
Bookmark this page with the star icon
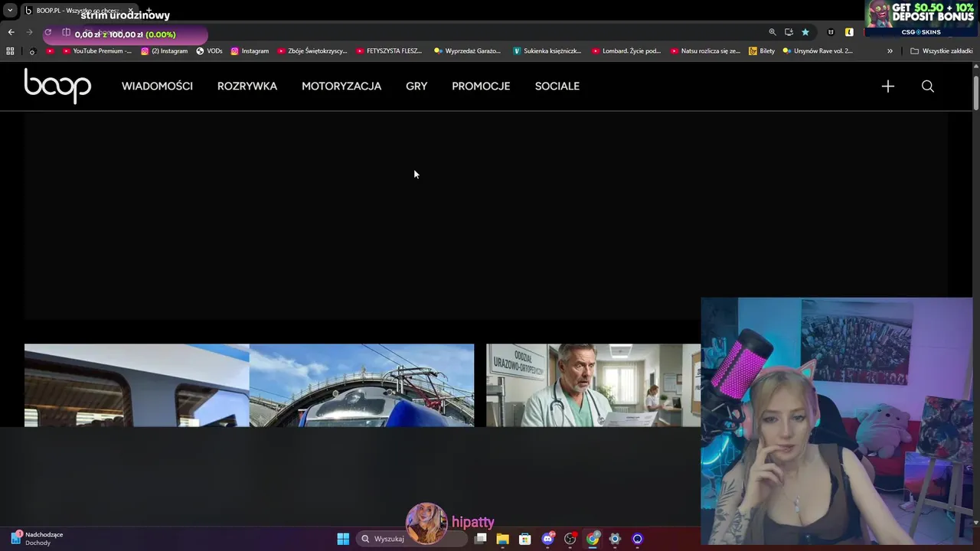(x=805, y=32)
